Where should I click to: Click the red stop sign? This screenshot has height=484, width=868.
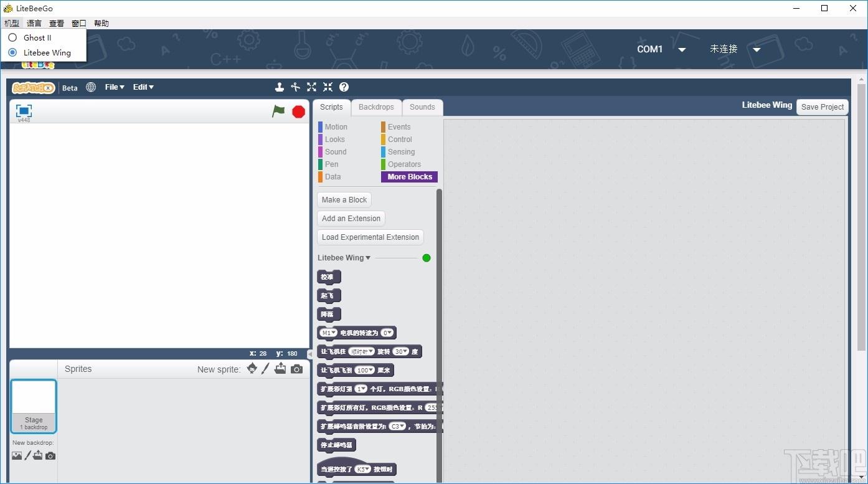coord(299,112)
